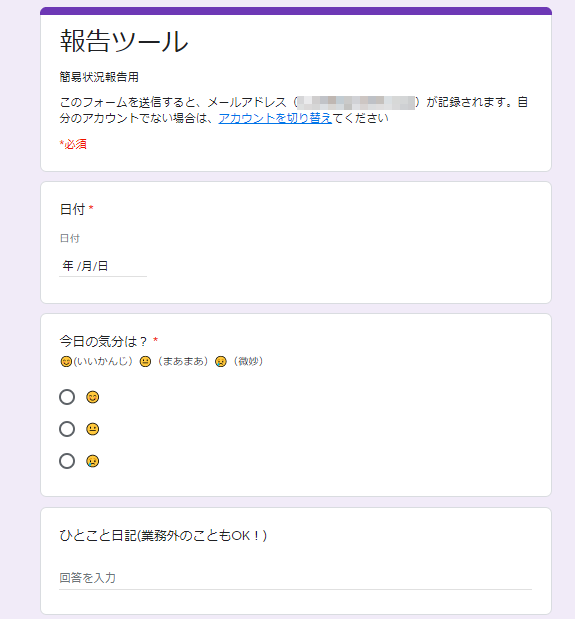The width and height of the screenshot is (575, 619).
Task: Select the crying face radio button
Action: [x=67, y=461]
